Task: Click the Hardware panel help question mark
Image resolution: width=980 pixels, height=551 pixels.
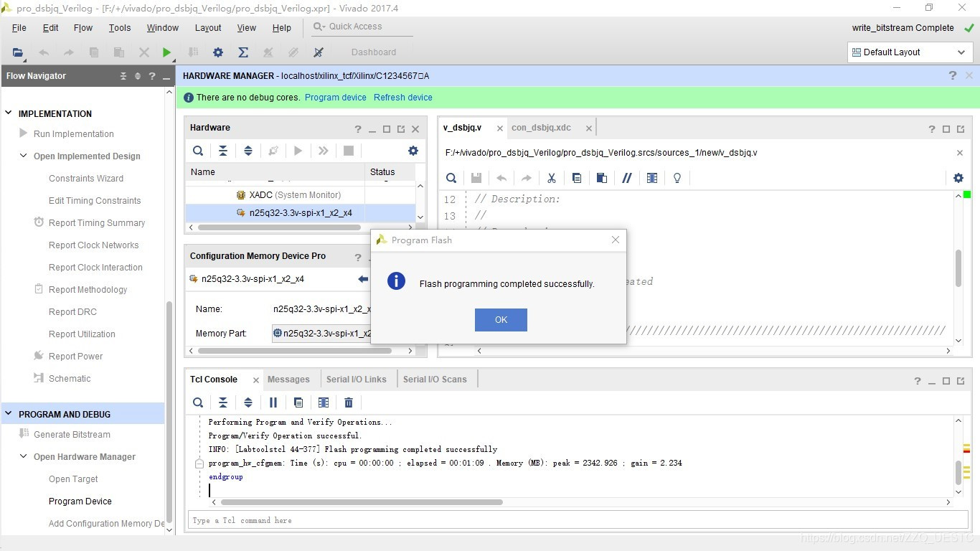Action: pyautogui.click(x=358, y=129)
